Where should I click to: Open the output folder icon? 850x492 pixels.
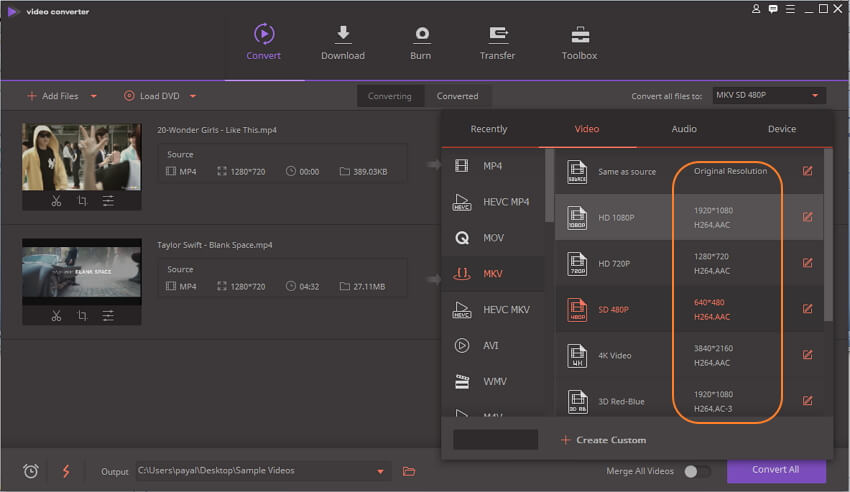tap(409, 471)
